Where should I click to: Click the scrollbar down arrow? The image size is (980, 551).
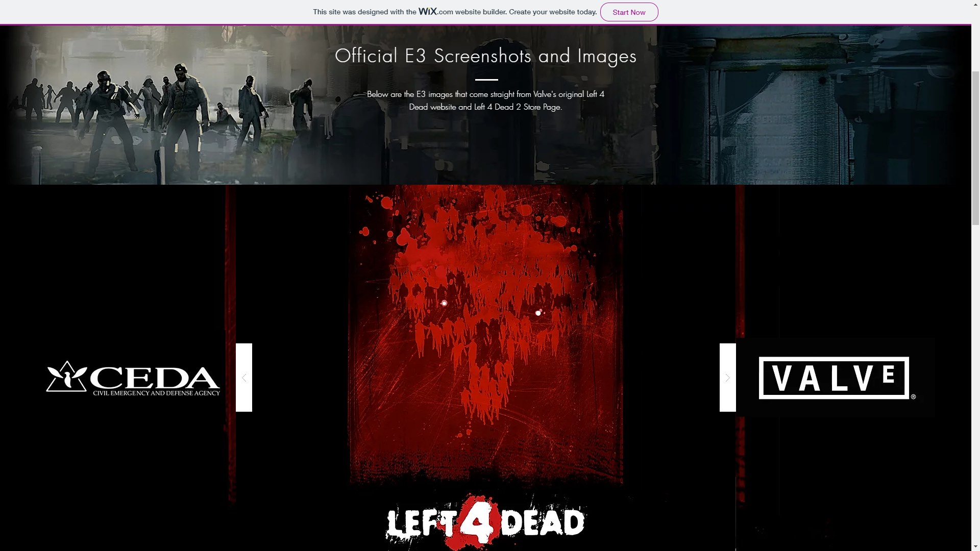click(975, 546)
